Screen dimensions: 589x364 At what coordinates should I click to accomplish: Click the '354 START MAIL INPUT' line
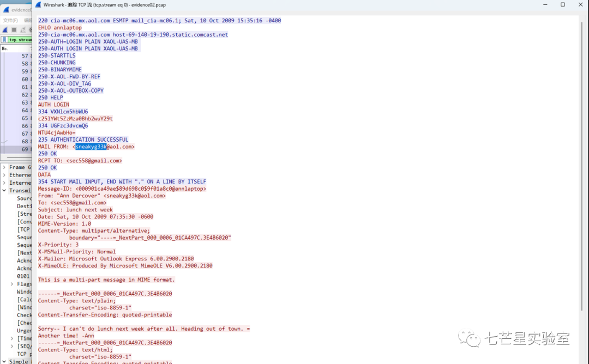point(122,181)
